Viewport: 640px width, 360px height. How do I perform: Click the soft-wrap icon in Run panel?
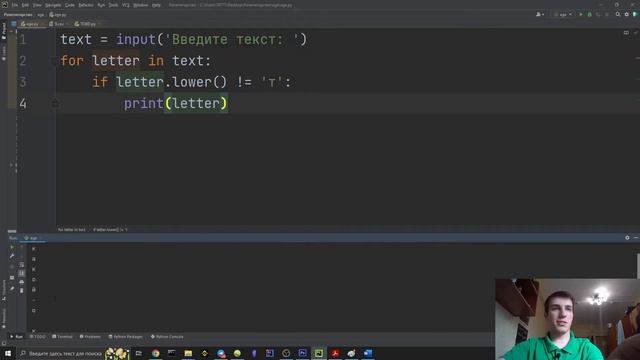tap(22, 265)
